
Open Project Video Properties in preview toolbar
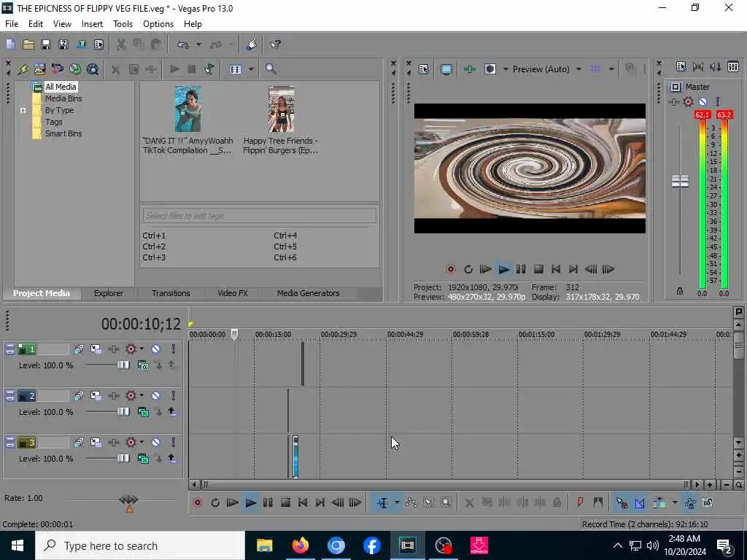point(424,69)
